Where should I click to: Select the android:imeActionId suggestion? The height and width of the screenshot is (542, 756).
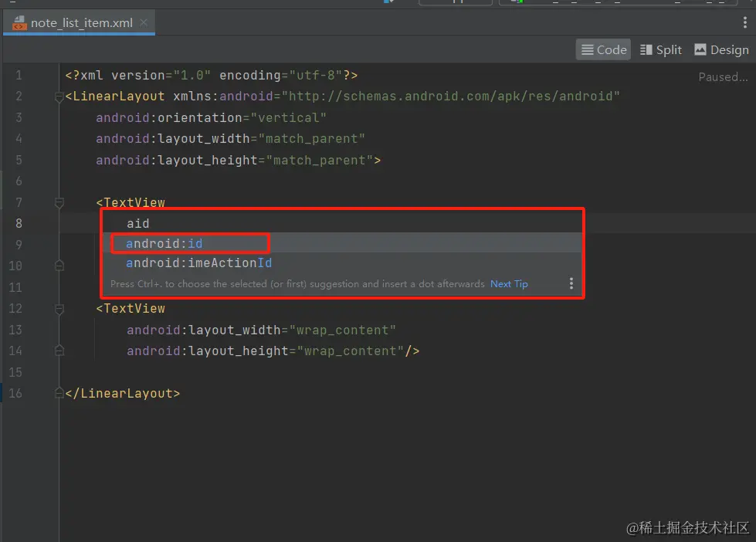(342, 263)
